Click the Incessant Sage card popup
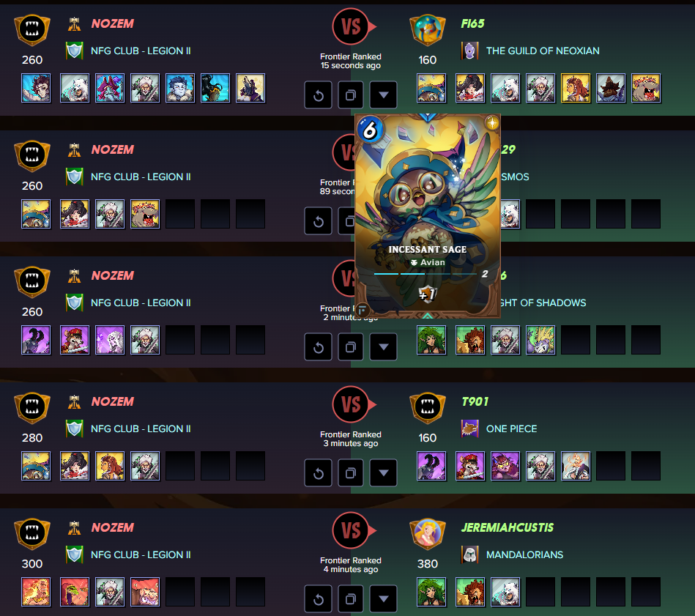The width and height of the screenshot is (695, 616). 428,216
